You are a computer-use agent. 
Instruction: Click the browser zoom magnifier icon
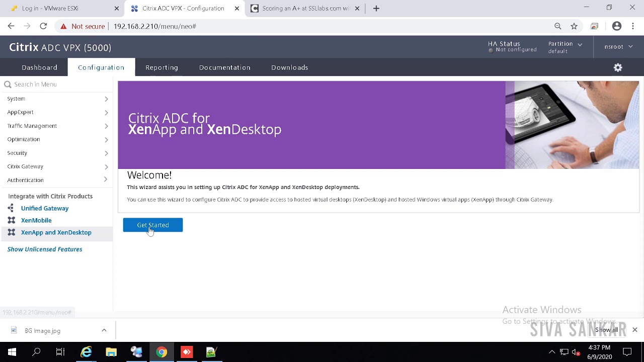(557, 26)
